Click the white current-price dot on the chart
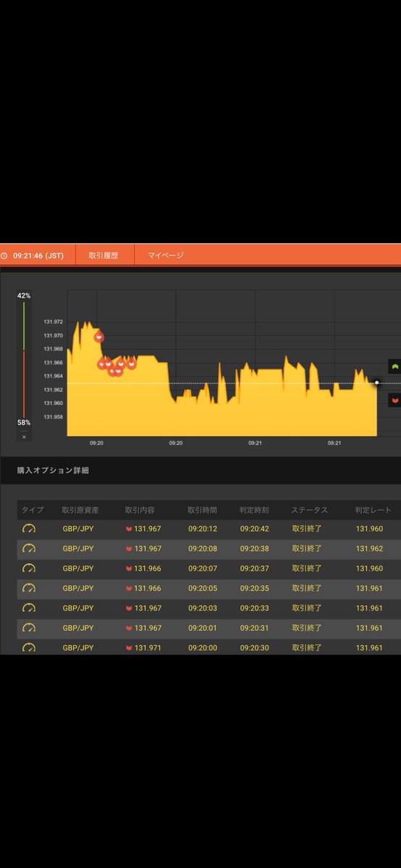 [x=377, y=383]
